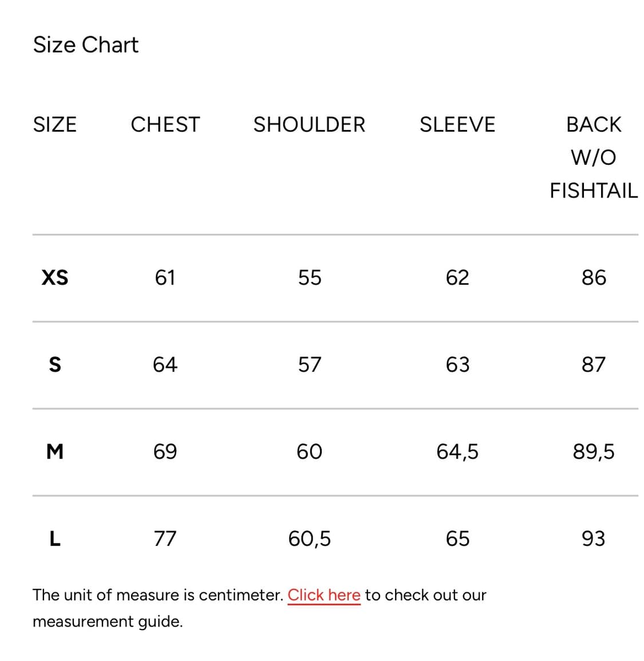Click the L back value 93
This screenshot has height=661, width=644.
click(593, 539)
